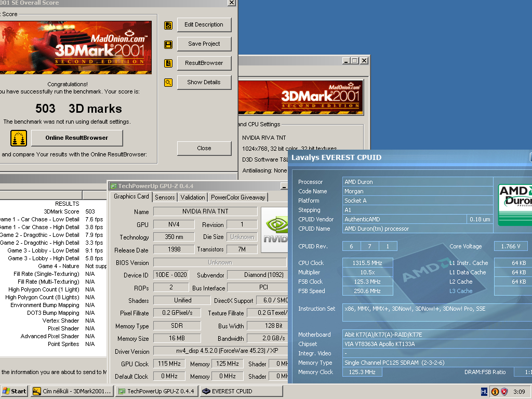This screenshot has height=399, width=532.
Task: Click Processor value AMD Duron
Action: point(418,182)
